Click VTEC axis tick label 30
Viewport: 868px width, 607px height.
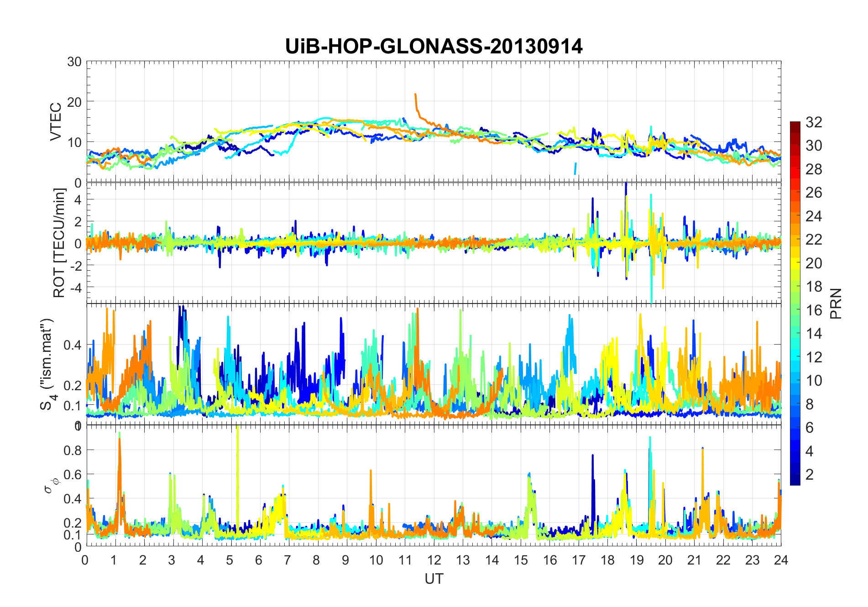tap(74, 62)
